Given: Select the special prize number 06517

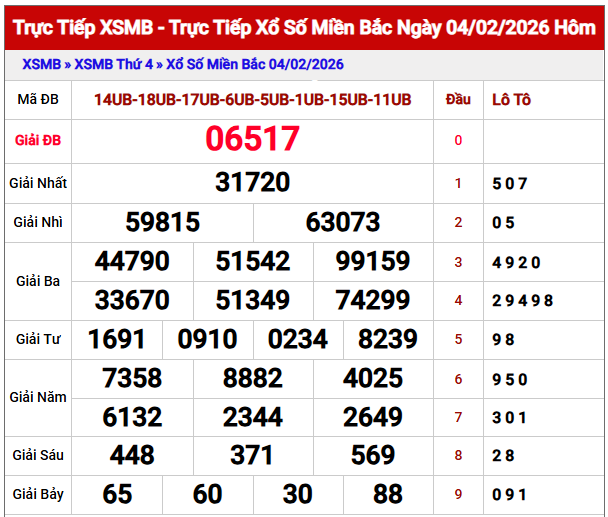Looking at the screenshot, I should pos(253,139).
